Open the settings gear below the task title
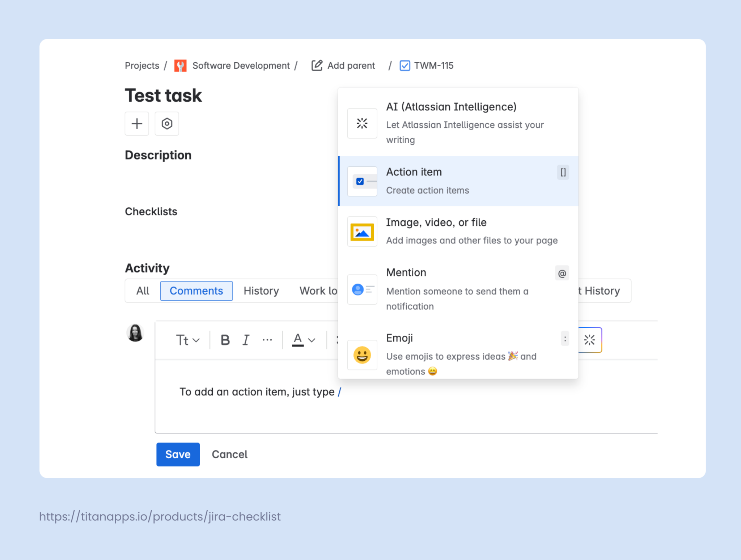 pyautogui.click(x=167, y=124)
